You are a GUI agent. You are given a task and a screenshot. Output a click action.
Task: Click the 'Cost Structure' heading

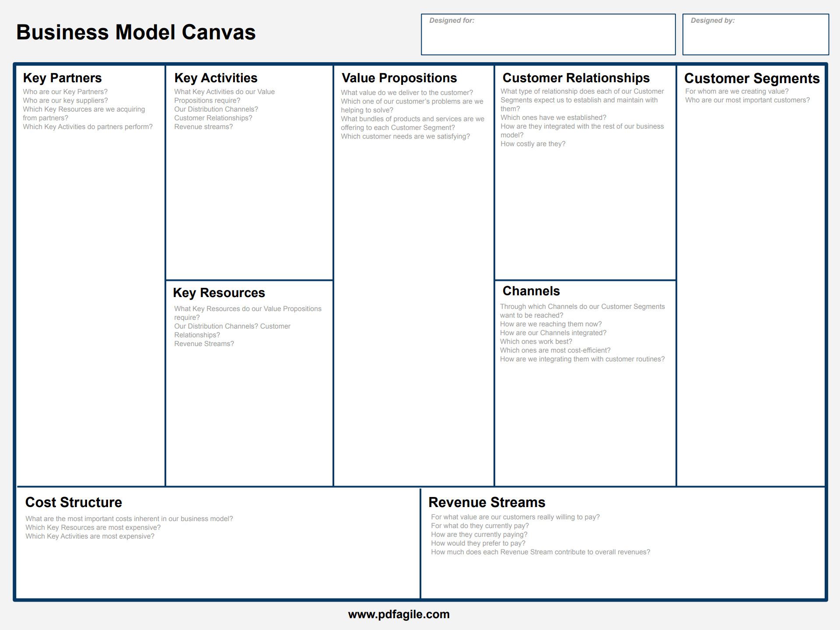(x=73, y=502)
